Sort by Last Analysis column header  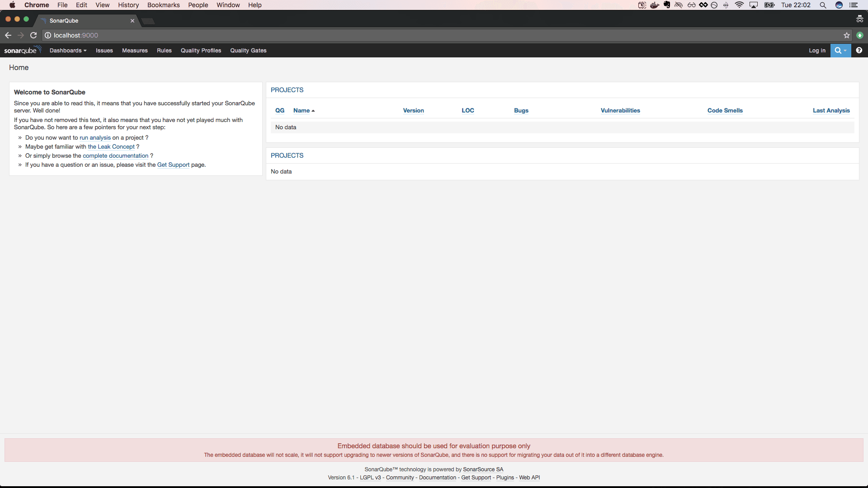pyautogui.click(x=831, y=111)
